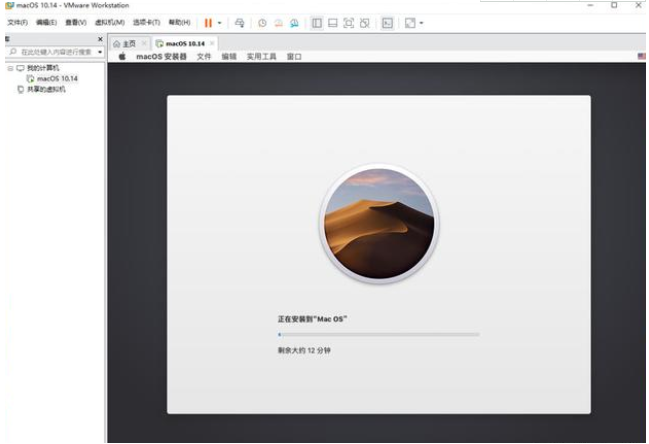Toggle the library sidebar view button
The height and width of the screenshot is (444, 649).
coord(316,22)
